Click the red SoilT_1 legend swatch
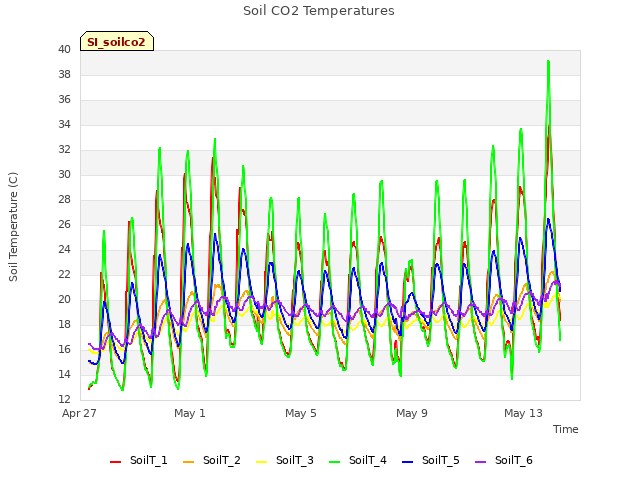The width and height of the screenshot is (640, 480). point(116,462)
